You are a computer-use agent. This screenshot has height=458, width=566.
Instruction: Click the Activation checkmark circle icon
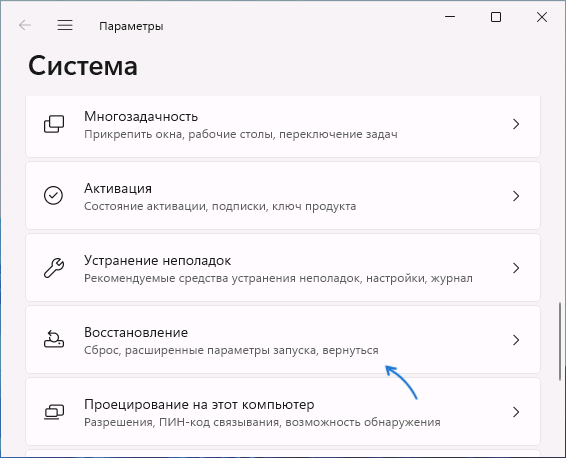[53, 196]
